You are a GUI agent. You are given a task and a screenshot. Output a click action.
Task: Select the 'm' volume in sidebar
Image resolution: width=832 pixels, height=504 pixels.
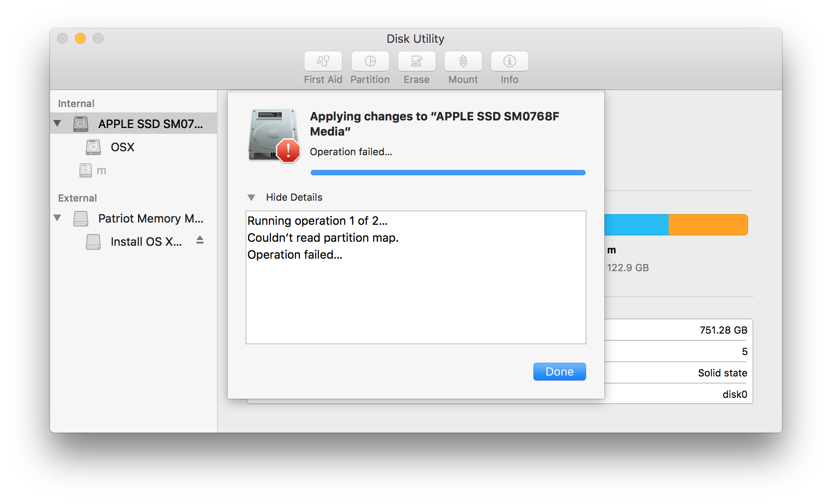point(134,170)
